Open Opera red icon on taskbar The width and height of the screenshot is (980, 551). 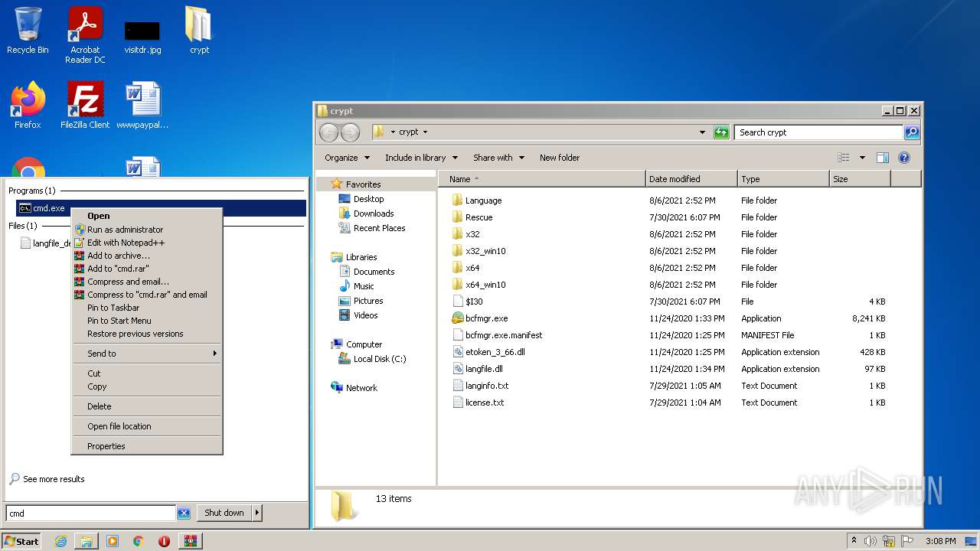[164, 541]
